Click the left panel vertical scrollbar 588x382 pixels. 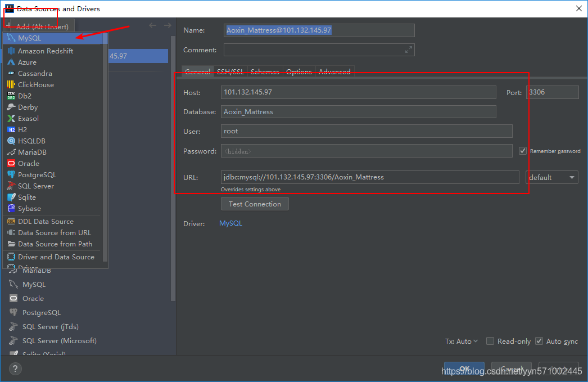(173, 168)
